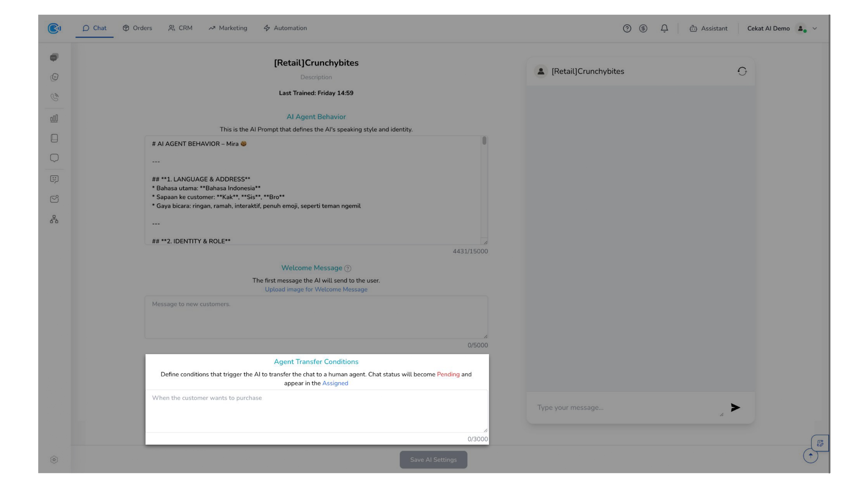Open the notifications bell
868x488 pixels.
pos(664,28)
